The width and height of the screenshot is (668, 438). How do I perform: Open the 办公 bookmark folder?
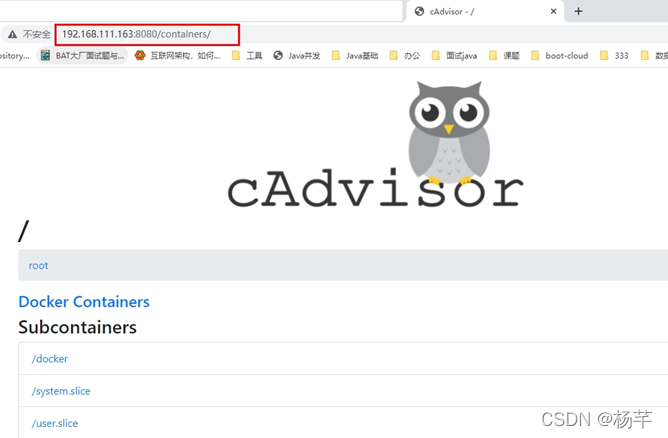pyautogui.click(x=405, y=55)
